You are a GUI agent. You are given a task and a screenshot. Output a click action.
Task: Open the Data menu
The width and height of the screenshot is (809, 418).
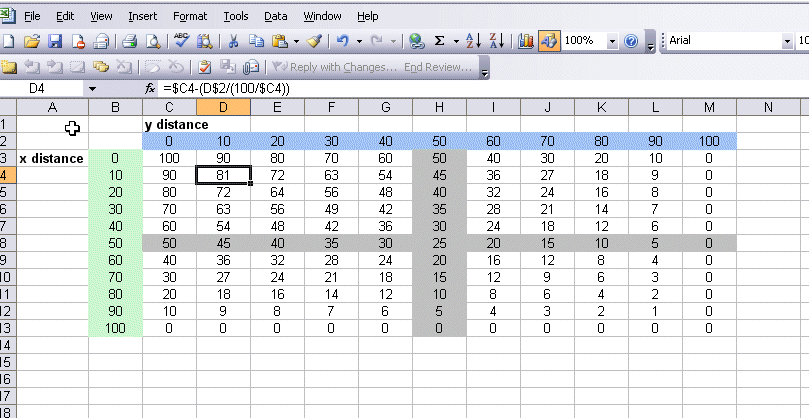pyautogui.click(x=276, y=16)
